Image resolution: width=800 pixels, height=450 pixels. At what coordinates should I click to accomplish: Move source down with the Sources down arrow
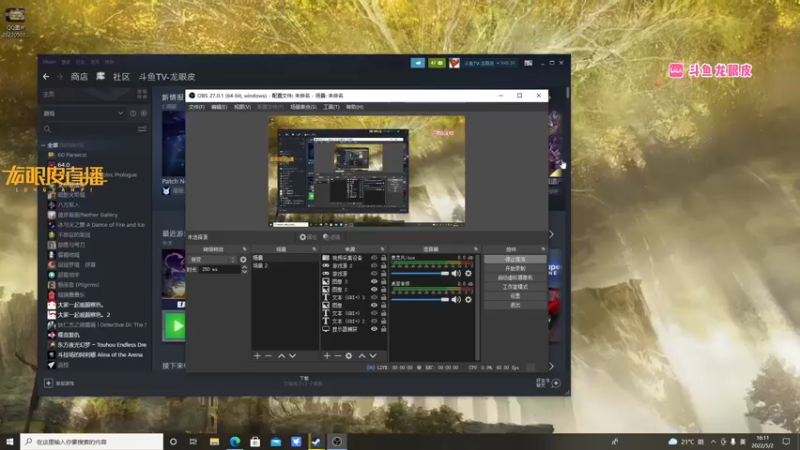click(373, 356)
